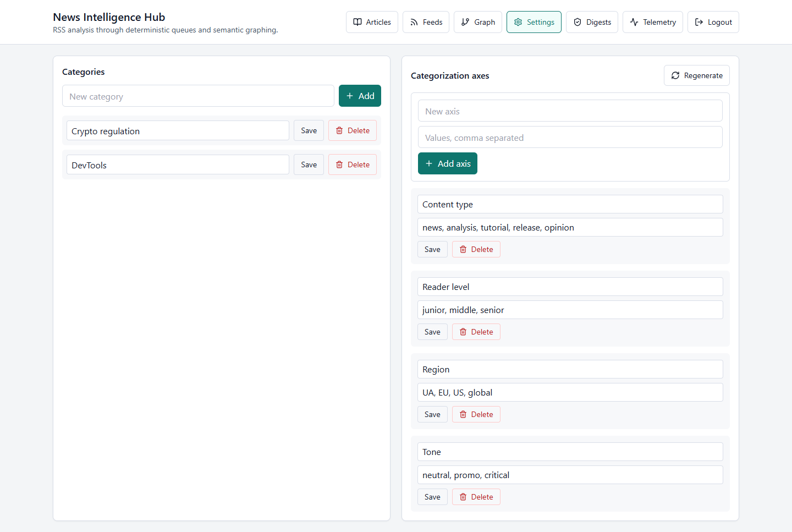The width and height of the screenshot is (792, 532).
Task: Click the Add axis button
Action: (x=448, y=163)
